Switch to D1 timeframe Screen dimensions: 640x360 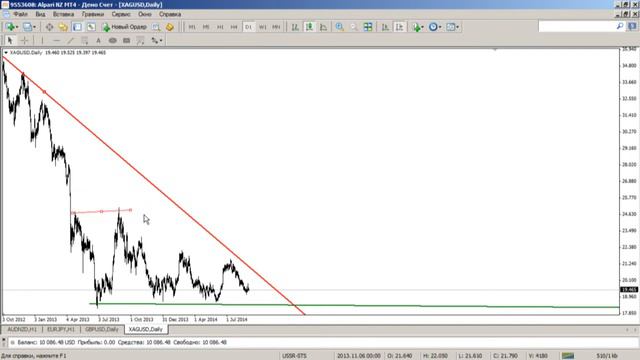click(x=248, y=27)
